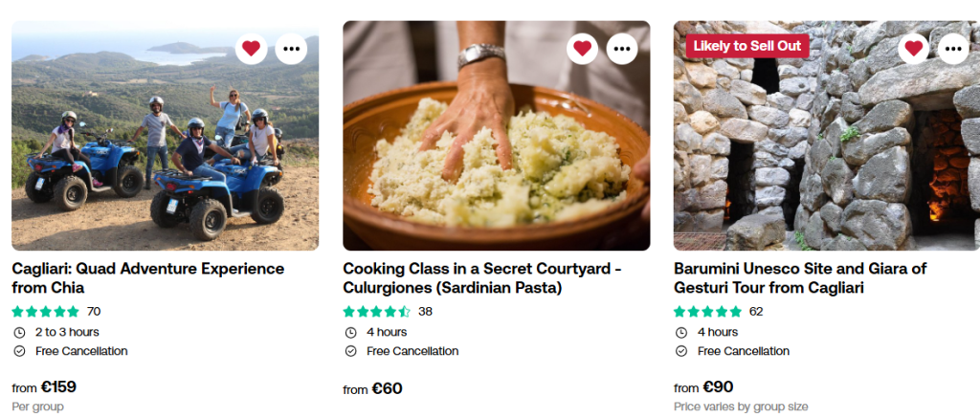
Task: Toggle wishlist heart on Barumini tour card
Action: tap(913, 48)
